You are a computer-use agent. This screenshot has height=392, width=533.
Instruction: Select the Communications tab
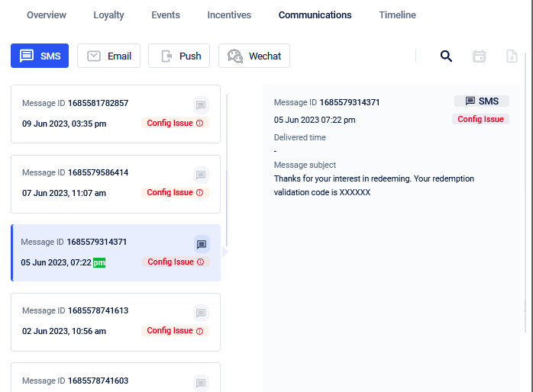315,15
